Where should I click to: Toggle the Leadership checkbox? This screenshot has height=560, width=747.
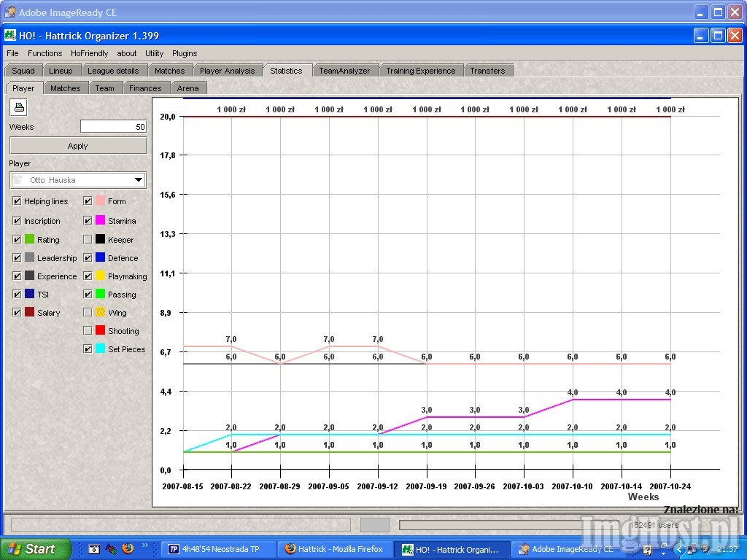17,257
